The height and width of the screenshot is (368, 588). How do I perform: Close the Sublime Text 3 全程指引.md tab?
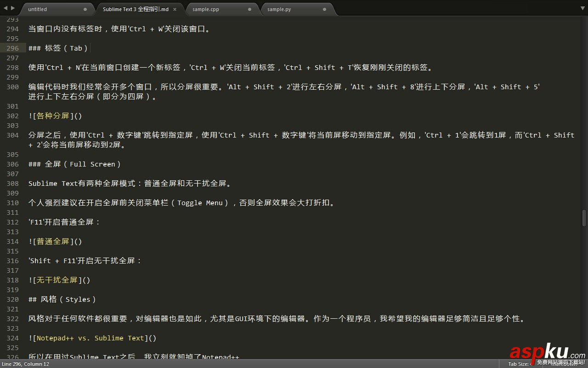(x=175, y=9)
